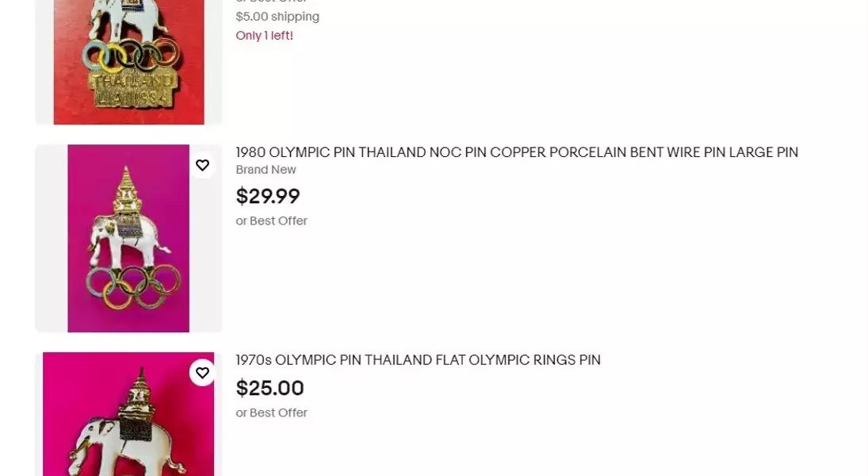Add the 1980 Olympic pin to watchlist

coord(203,165)
